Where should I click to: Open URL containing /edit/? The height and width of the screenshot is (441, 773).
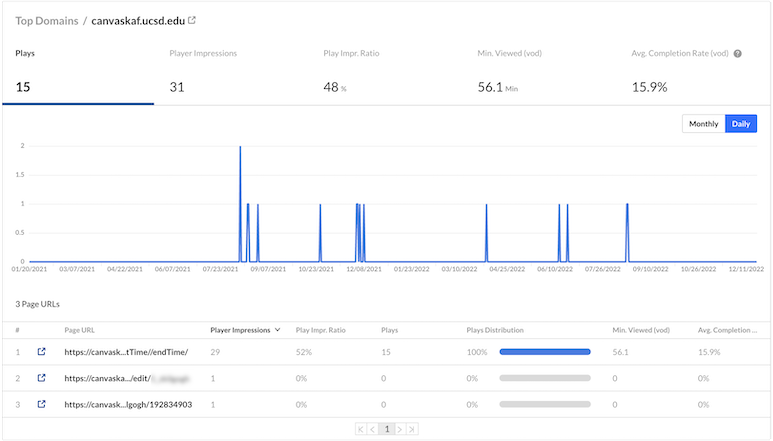127,378
